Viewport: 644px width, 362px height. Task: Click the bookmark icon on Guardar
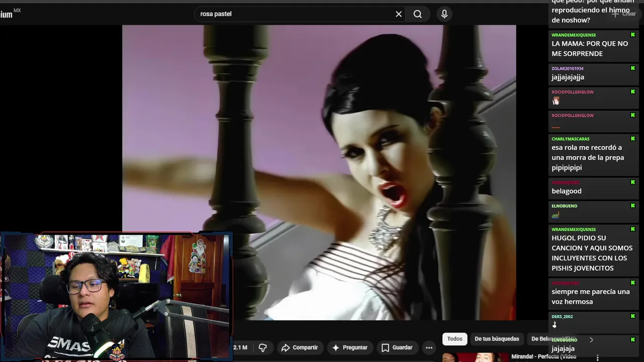pos(385,347)
